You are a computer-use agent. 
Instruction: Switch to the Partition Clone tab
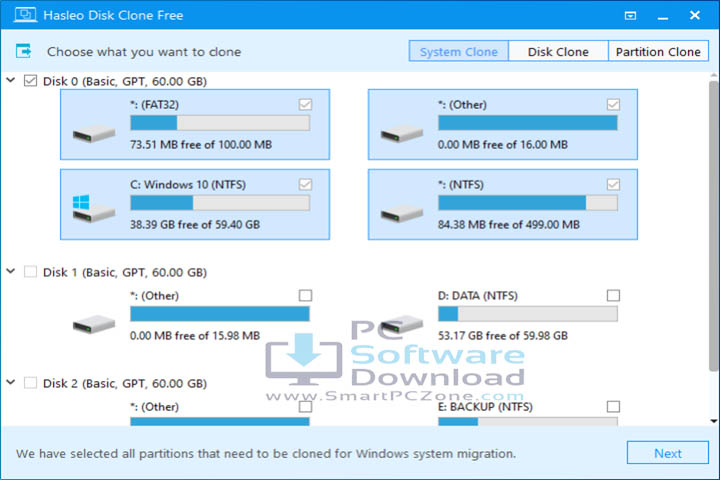coord(658,51)
